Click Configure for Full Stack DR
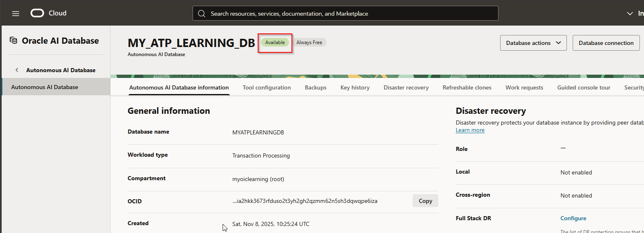 [x=573, y=218]
